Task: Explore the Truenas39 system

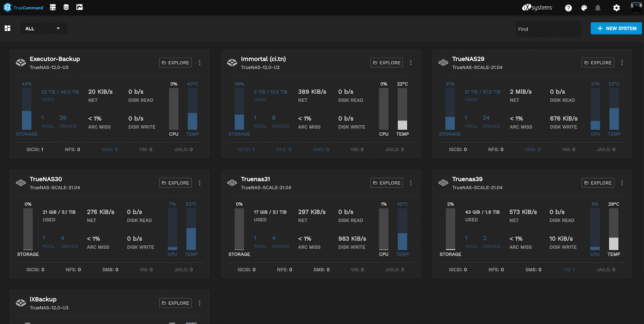Action: (598, 183)
